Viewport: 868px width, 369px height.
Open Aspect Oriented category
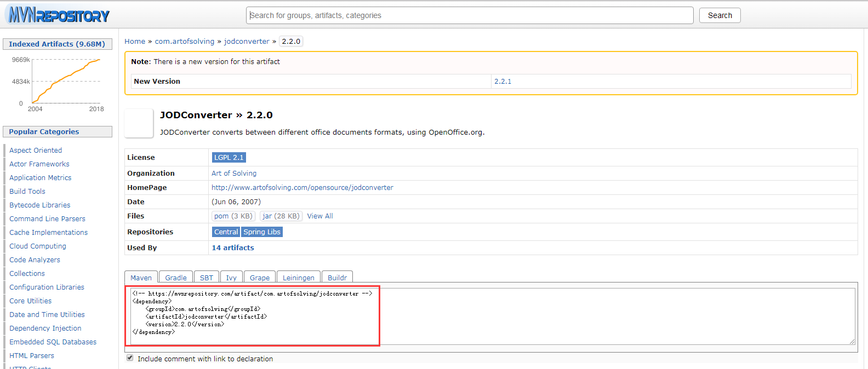pyautogui.click(x=36, y=151)
